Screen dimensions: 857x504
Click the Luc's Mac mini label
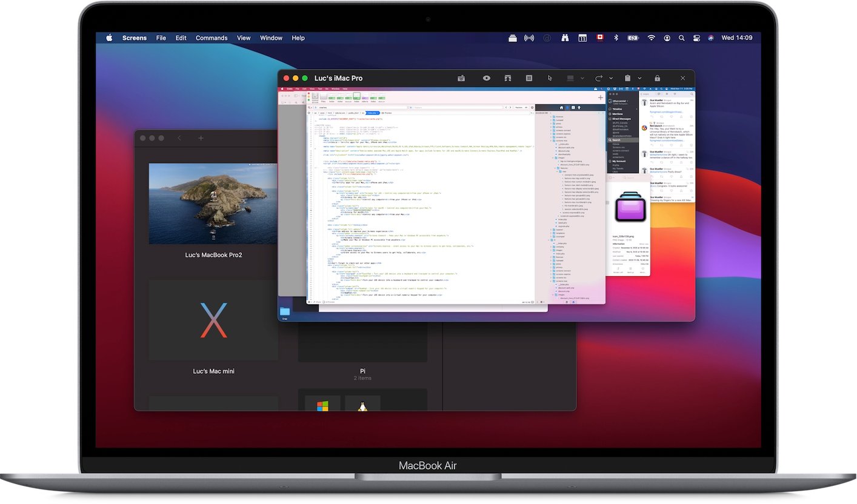point(213,371)
